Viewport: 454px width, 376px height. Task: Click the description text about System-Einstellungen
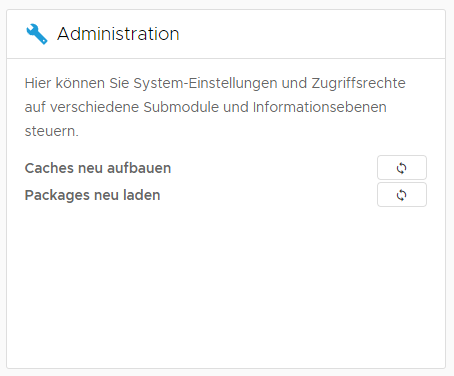point(215,107)
